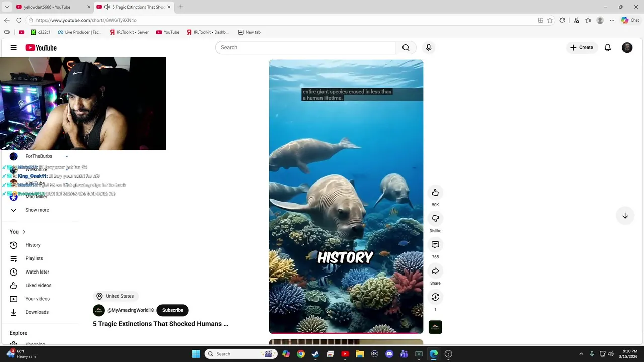Click the browser address bar URL
Screen dimensions: 644x362
pos(86,20)
